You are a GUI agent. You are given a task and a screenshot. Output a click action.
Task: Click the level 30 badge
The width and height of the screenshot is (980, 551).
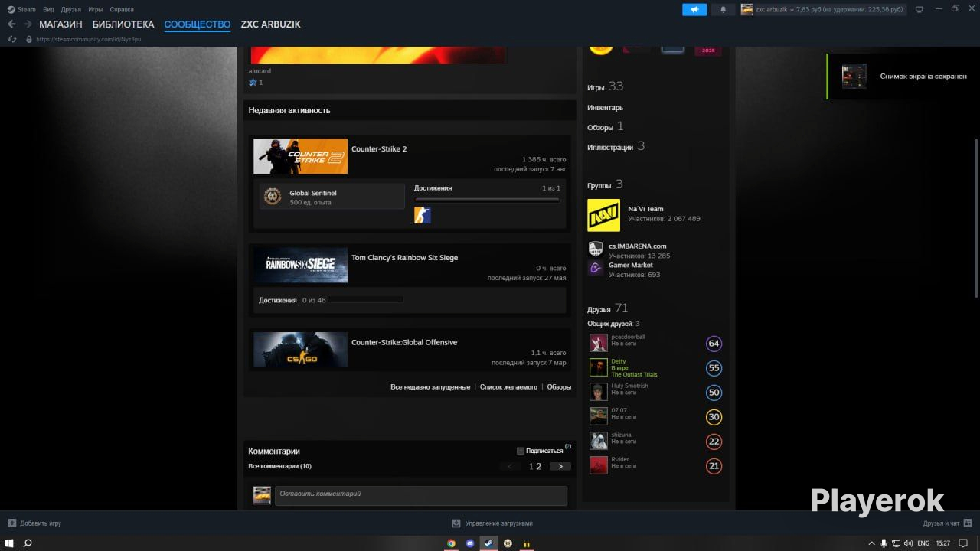tap(714, 417)
